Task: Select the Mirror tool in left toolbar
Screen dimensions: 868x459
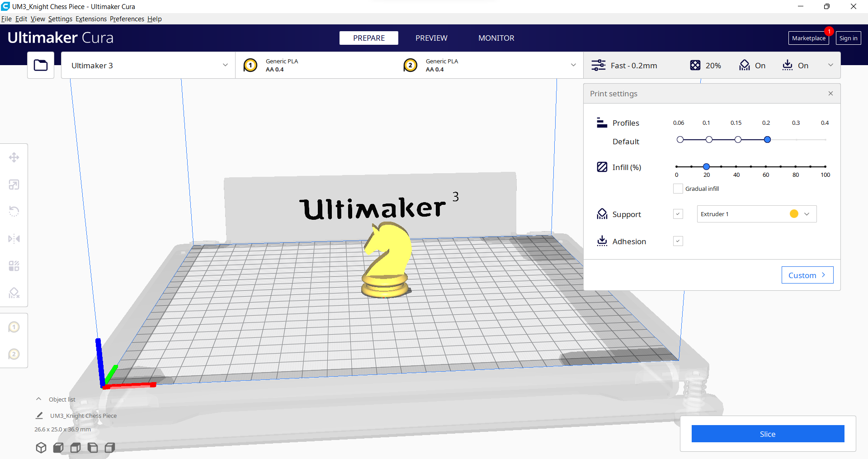Action: 14,238
